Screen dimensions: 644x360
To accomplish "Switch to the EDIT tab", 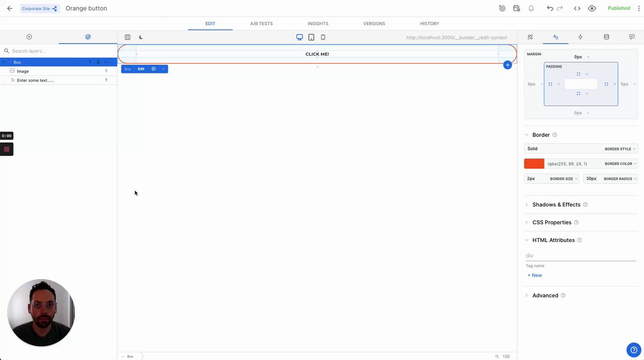I will point(210,23).
